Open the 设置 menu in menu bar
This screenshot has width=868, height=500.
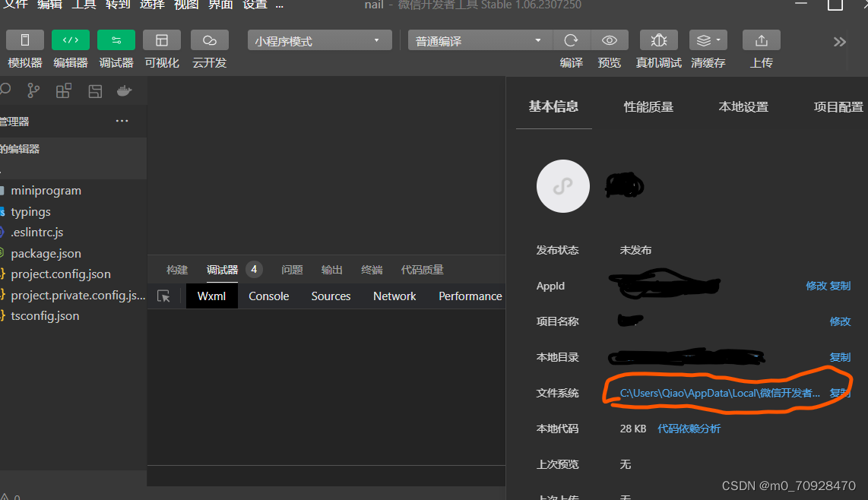tap(255, 5)
